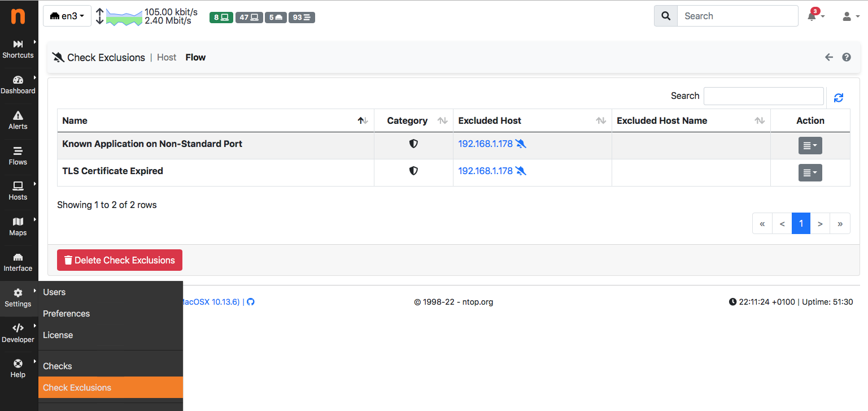Viewport: 868px width, 411px height.
Task: Click bell-slash icon in Known Application row
Action: (521, 144)
